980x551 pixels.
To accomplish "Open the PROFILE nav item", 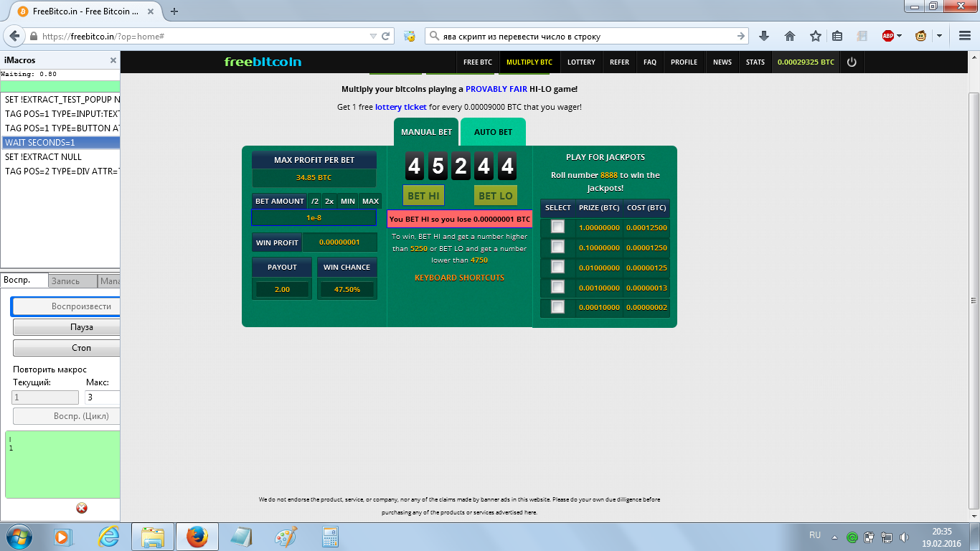I will (684, 62).
